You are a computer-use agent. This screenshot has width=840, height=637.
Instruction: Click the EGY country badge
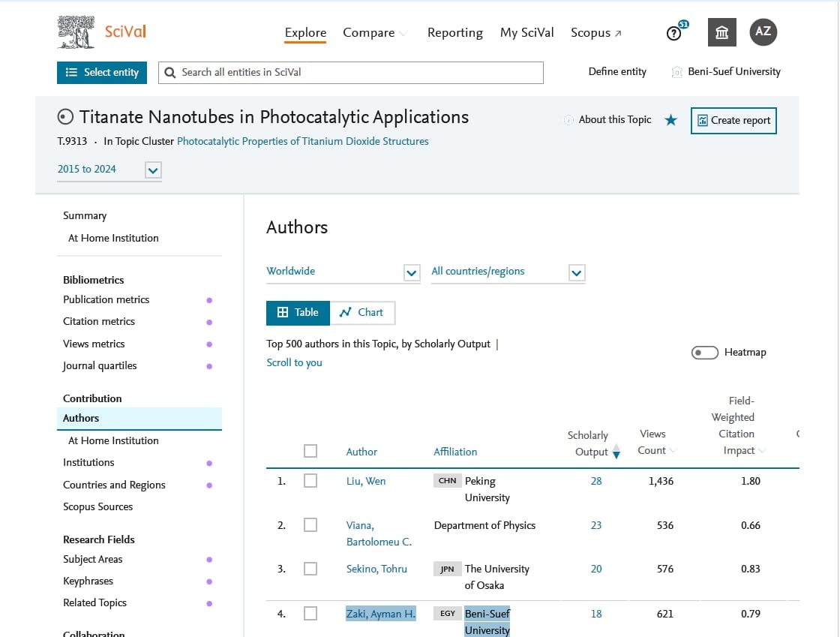[447, 614]
